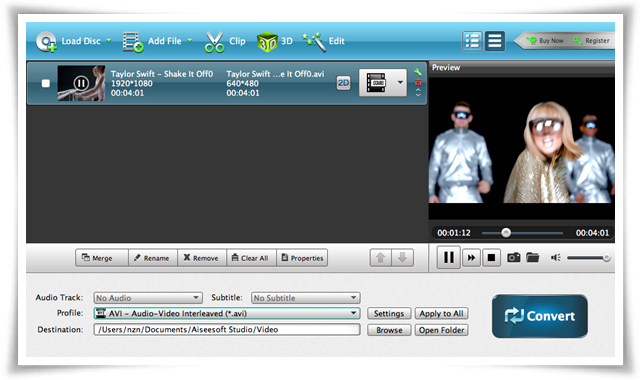
Task: Expand the output format dropdown arrow
Action: 400,82
